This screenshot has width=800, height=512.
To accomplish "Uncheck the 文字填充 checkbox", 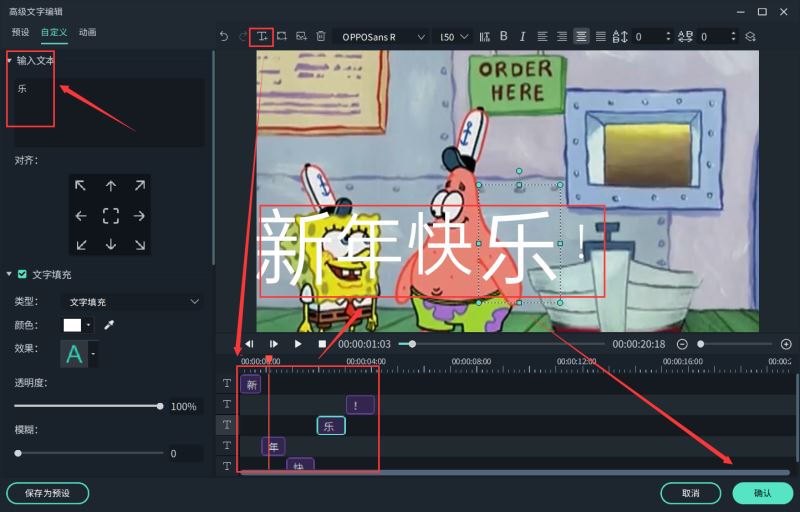I will (x=22, y=274).
